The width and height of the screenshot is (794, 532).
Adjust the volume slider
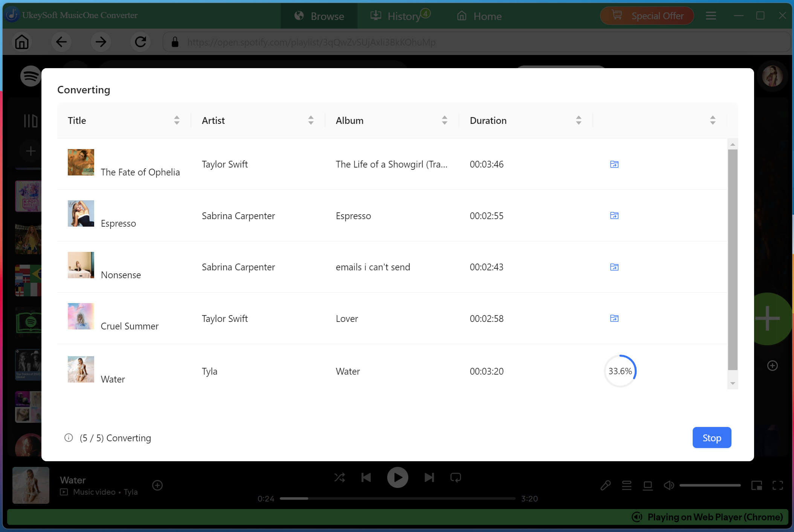(x=710, y=485)
